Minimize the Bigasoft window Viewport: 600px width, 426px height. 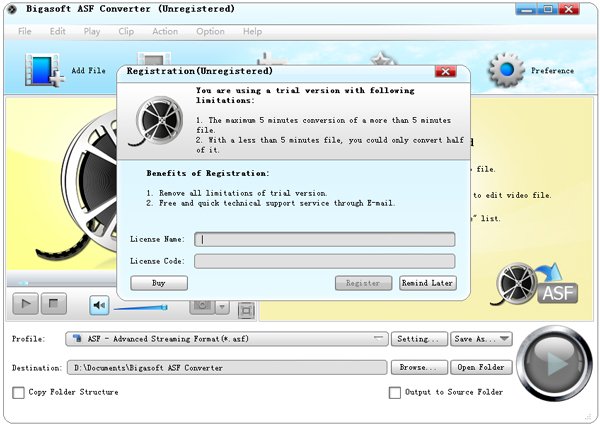point(527,9)
